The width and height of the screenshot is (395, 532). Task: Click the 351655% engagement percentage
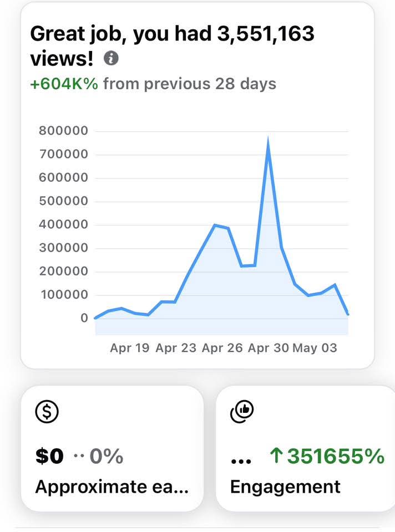336,457
